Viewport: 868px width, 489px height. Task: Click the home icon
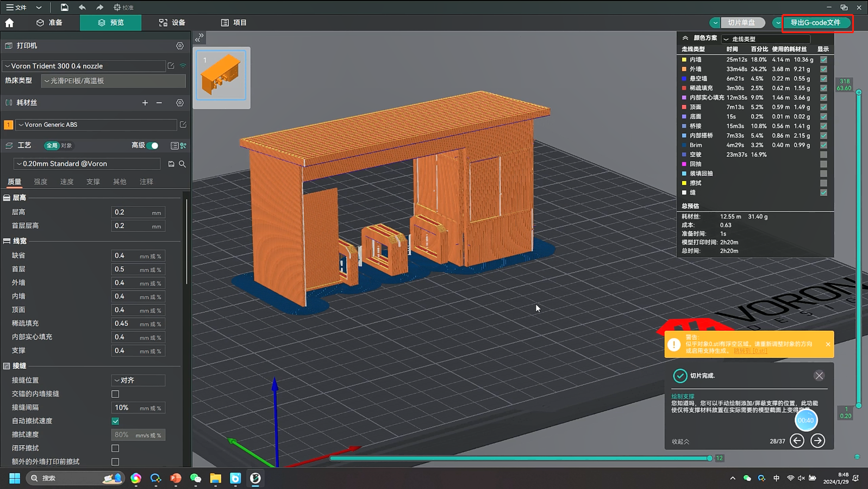pos(9,23)
